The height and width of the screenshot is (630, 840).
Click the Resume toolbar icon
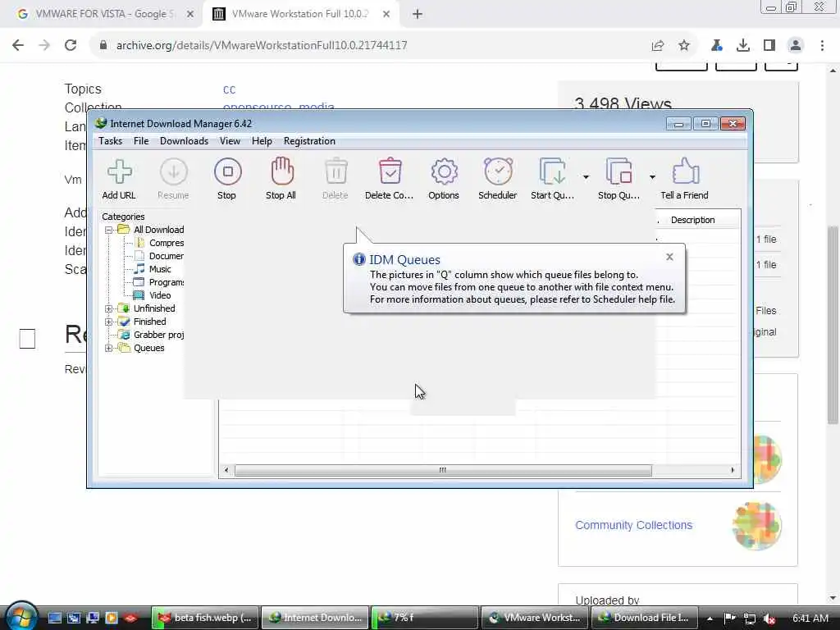click(x=173, y=179)
